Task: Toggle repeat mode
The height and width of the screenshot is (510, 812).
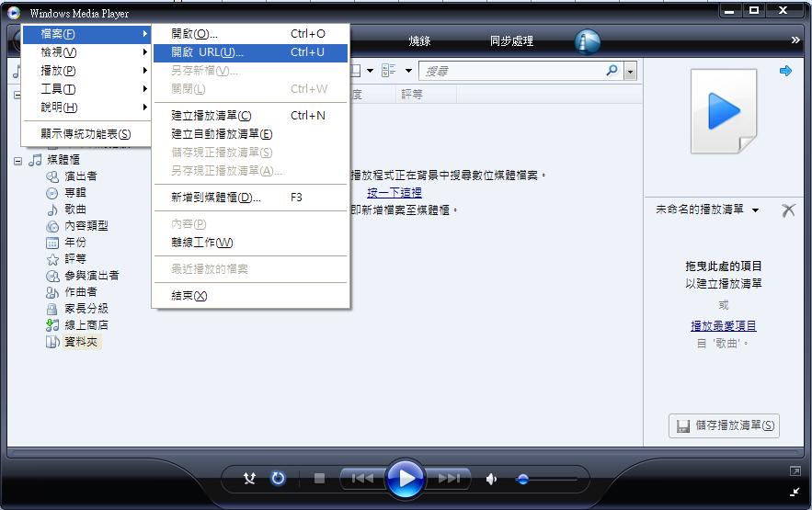Action: tap(278, 479)
